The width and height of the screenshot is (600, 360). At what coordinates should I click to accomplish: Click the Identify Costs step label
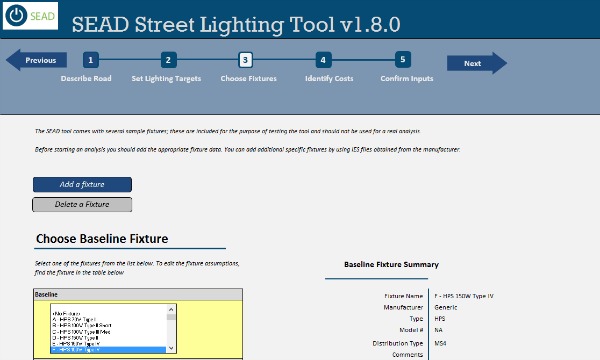click(329, 78)
